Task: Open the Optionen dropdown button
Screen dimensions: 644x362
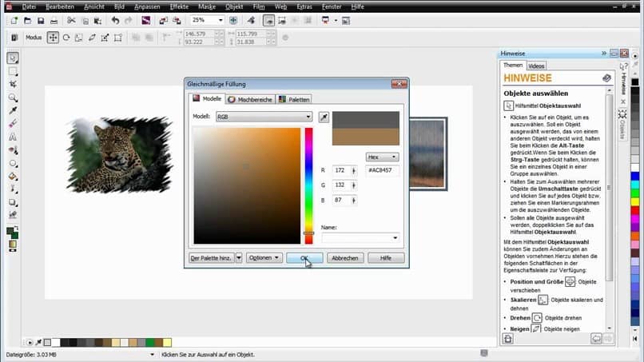Action: [264, 258]
